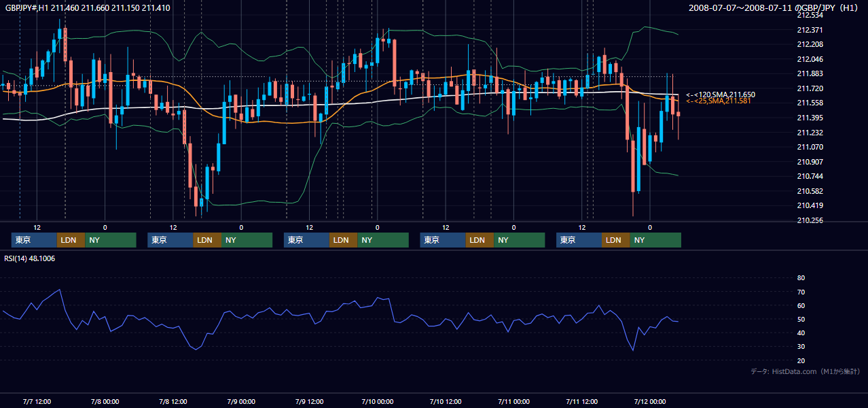Click RSI scale level 80
Image resolution: width=868 pixels, height=408 pixels.
(801, 278)
